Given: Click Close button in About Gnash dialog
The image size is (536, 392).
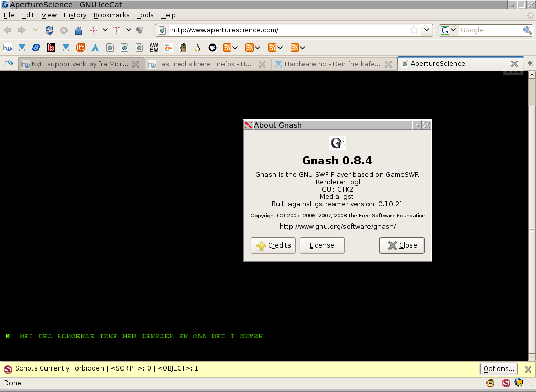Looking at the screenshot, I should [402, 245].
